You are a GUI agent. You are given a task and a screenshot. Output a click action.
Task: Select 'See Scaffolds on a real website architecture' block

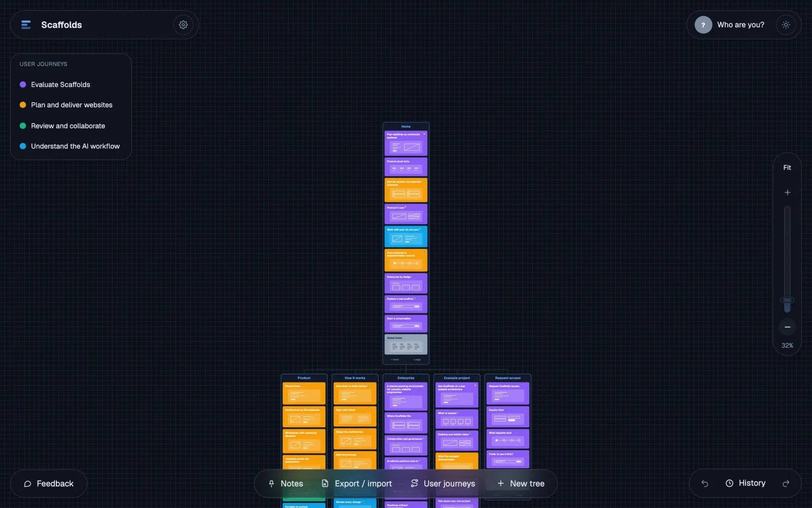[x=457, y=395]
